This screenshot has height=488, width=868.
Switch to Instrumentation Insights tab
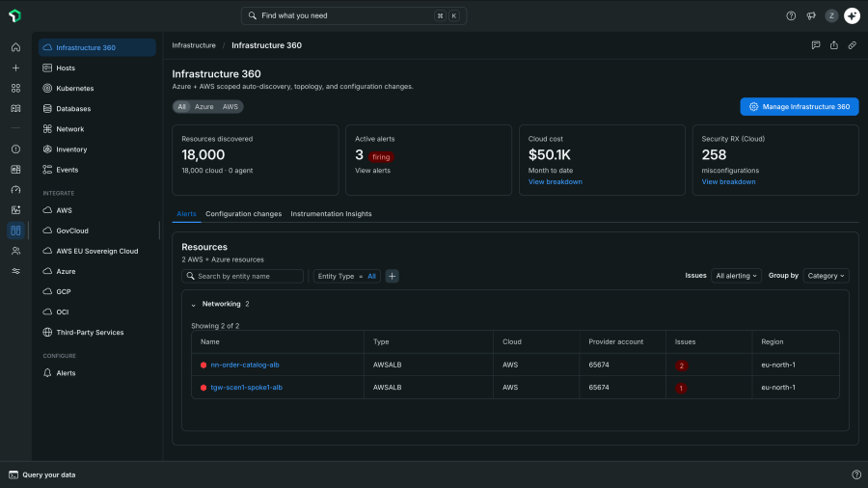pos(331,213)
